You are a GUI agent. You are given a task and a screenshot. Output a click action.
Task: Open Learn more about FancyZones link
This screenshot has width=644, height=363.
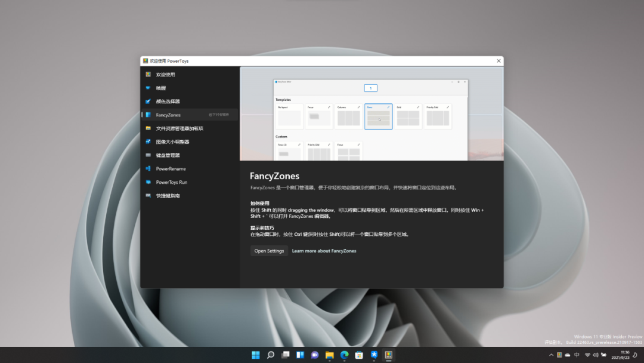pos(324,251)
